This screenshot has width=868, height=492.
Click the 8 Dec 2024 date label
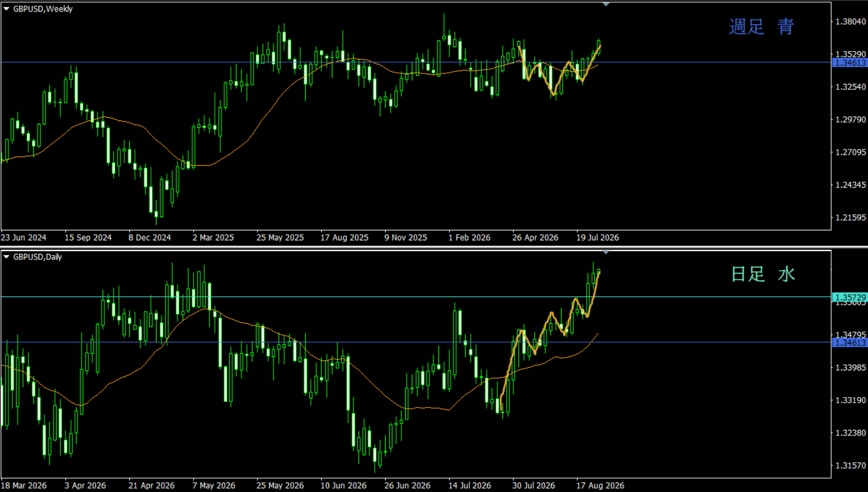coord(150,238)
